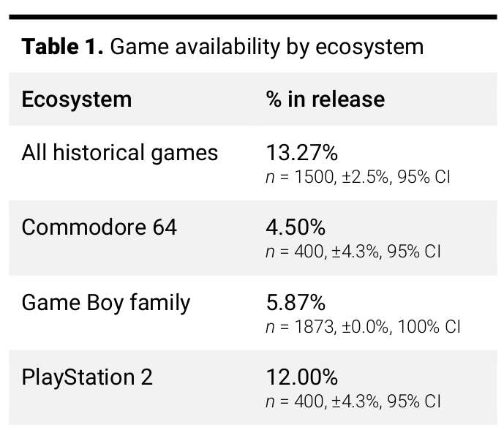The width and height of the screenshot is (504, 430).
Task: Click the sample note beneath the 12.00% value
Action: [x=353, y=401]
